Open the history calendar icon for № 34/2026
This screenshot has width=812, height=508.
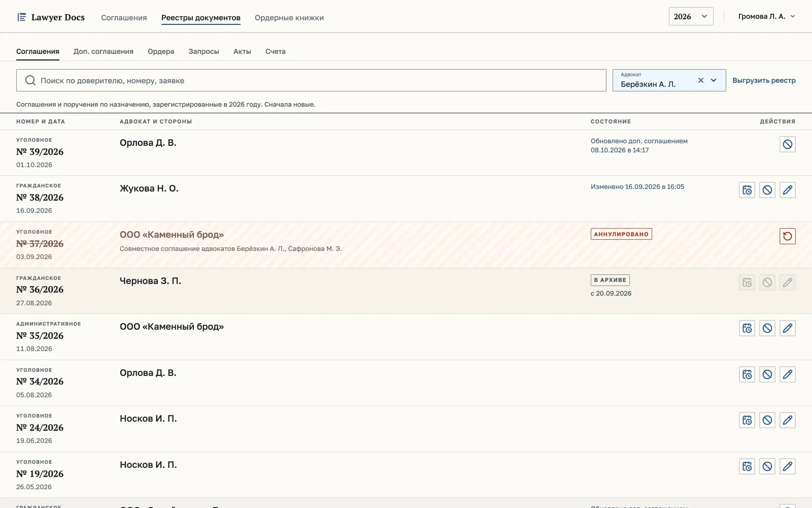(747, 374)
